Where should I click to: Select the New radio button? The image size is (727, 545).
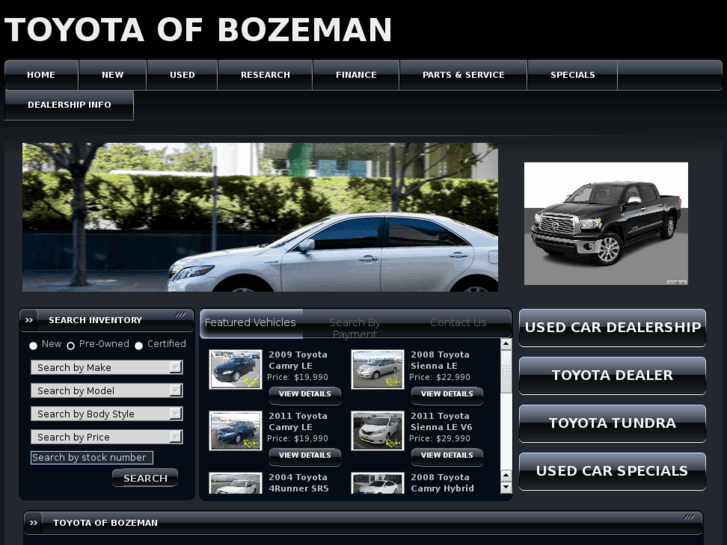click(33, 346)
